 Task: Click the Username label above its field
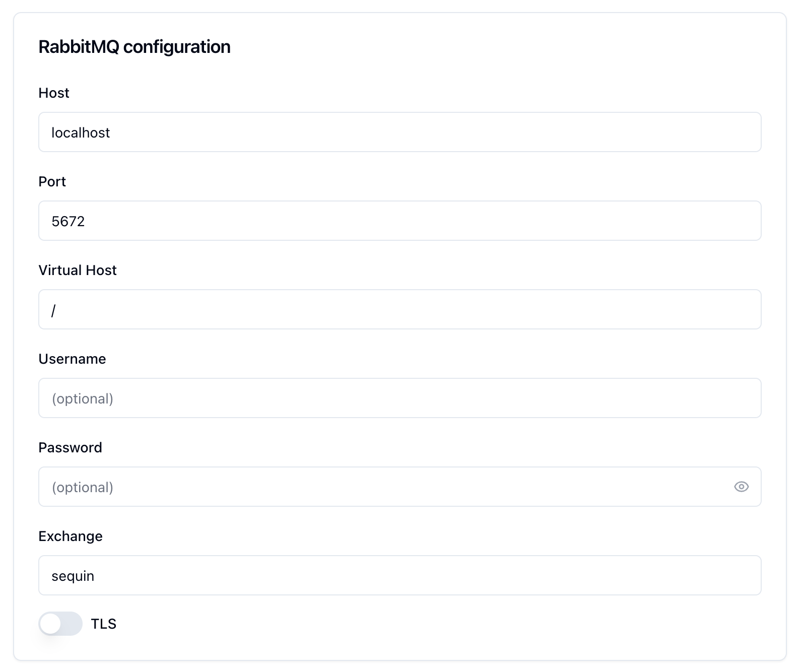point(72,359)
